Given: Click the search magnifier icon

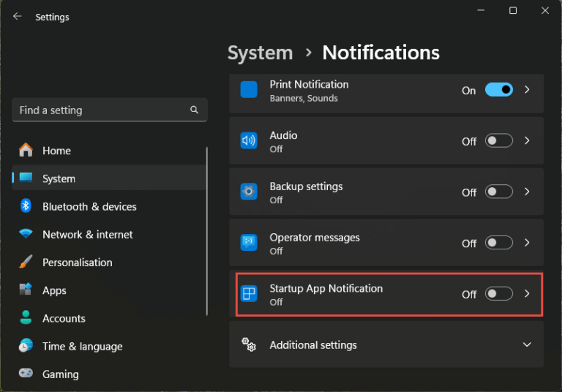Looking at the screenshot, I should 194,110.
